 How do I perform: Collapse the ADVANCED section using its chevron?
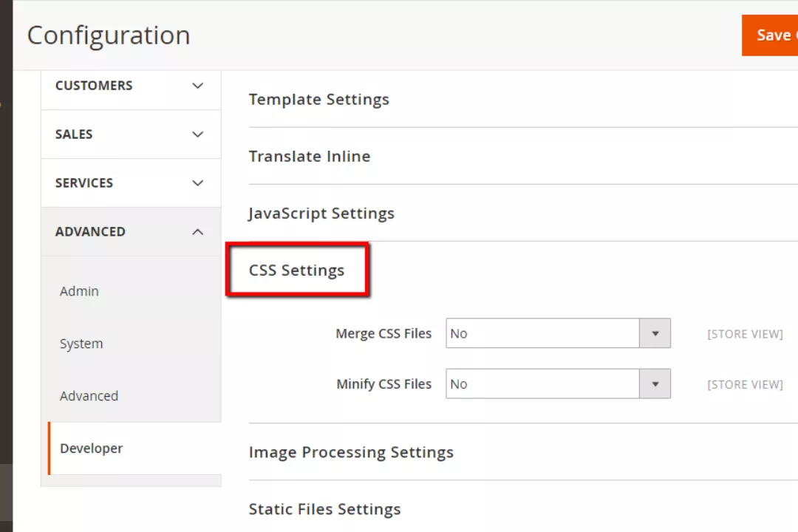[197, 232]
